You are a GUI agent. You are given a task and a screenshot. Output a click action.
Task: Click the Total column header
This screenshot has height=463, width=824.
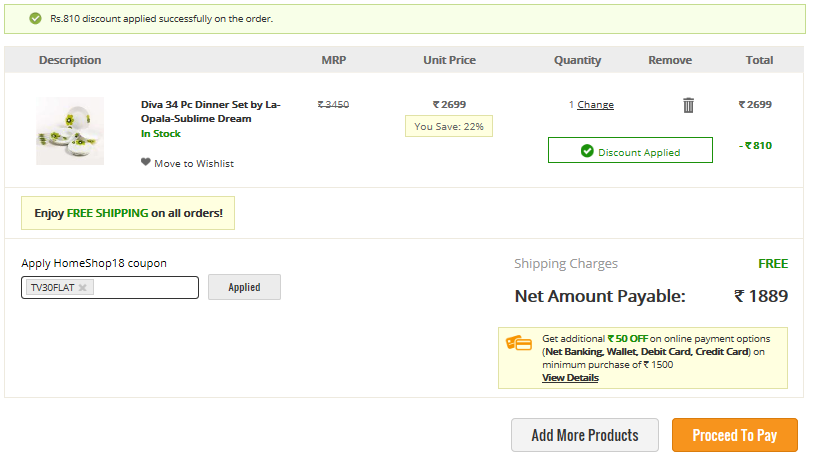[x=759, y=60]
